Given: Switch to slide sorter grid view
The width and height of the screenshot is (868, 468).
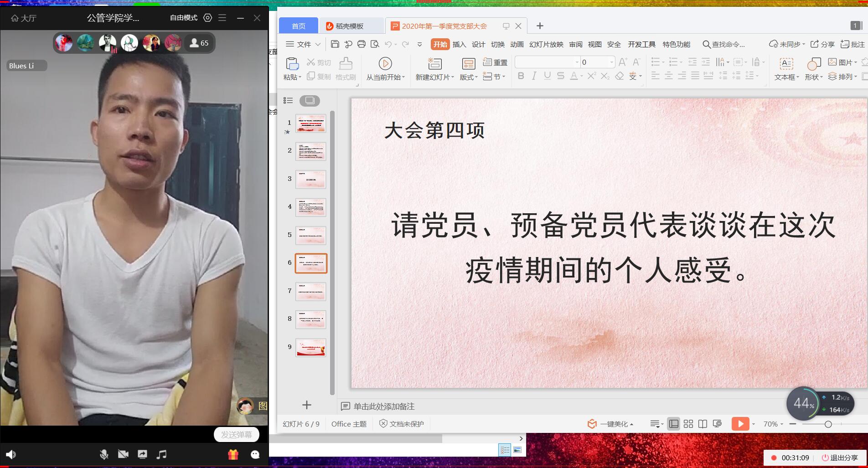Looking at the screenshot, I should pos(688,424).
